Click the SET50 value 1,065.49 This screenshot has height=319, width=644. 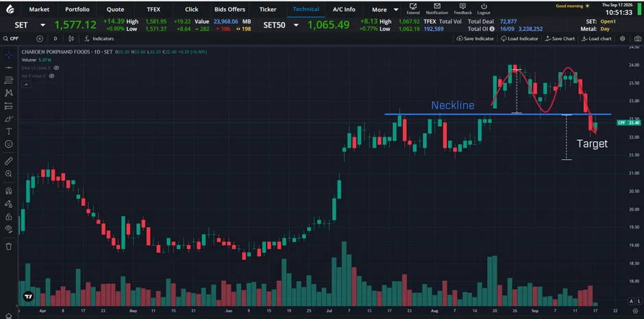point(329,25)
